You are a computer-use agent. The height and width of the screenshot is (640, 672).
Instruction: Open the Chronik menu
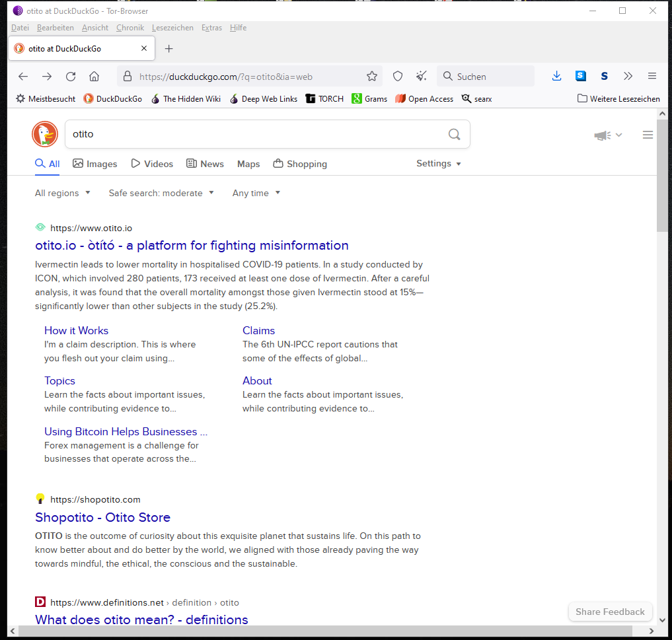click(130, 28)
